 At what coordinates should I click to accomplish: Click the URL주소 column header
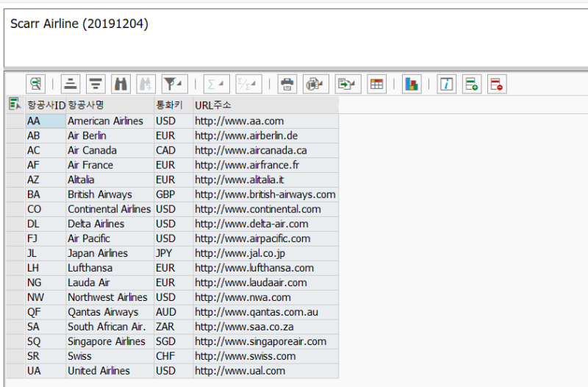pyautogui.click(x=266, y=105)
